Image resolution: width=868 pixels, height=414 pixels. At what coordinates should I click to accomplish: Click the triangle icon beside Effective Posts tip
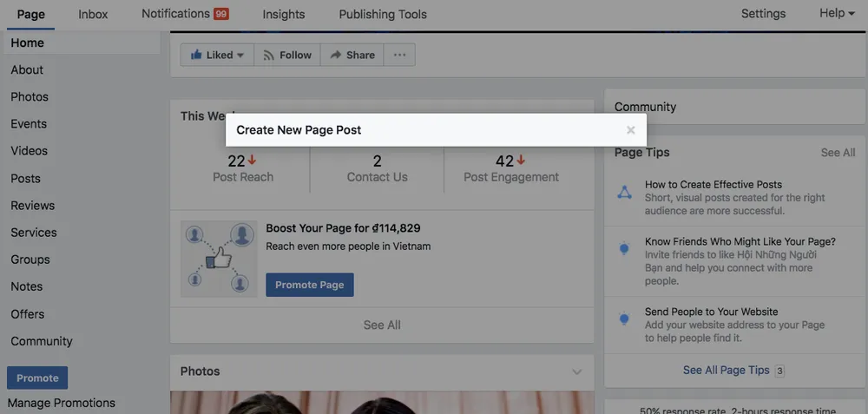[x=624, y=192]
